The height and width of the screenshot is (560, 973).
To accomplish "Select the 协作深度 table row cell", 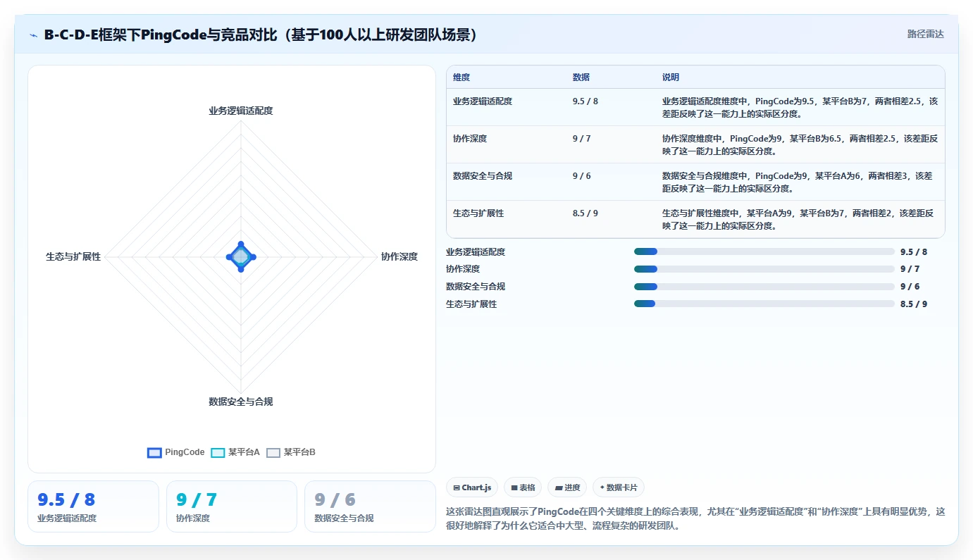I will tap(470, 139).
